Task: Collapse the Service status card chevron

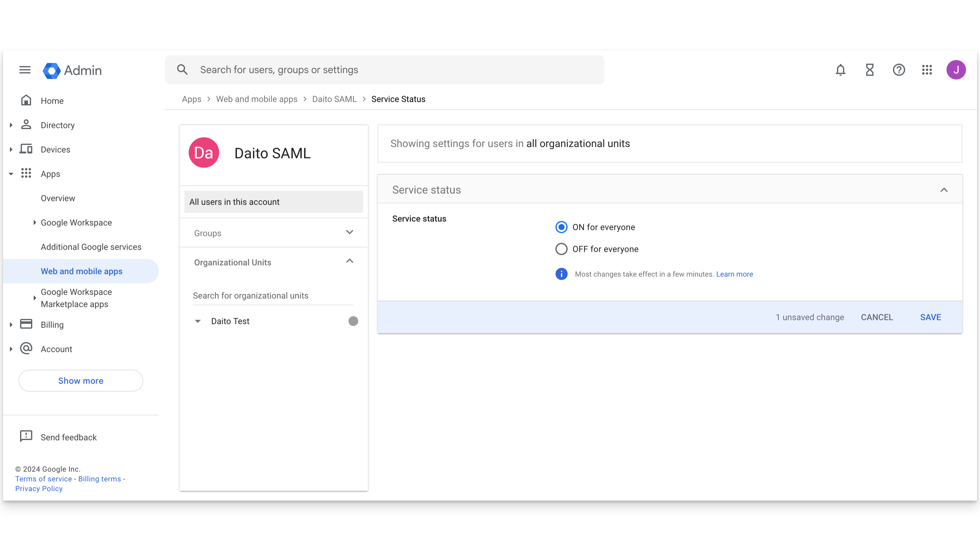Action: pyautogui.click(x=944, y=190)
